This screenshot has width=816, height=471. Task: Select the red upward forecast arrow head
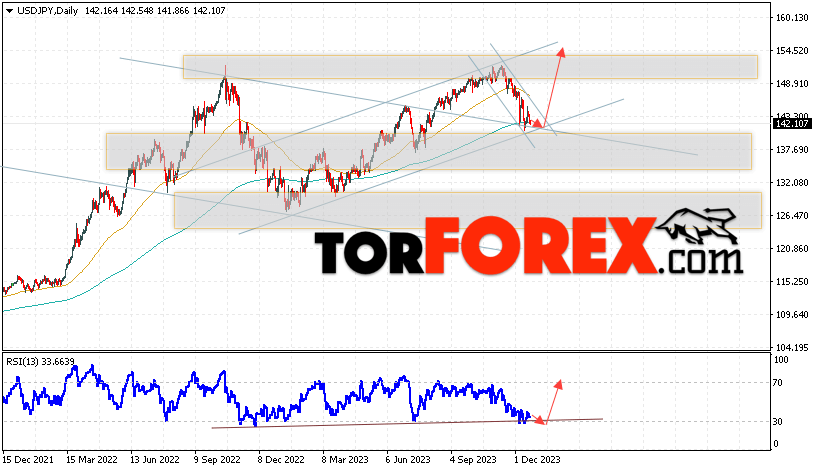(561, 52)
